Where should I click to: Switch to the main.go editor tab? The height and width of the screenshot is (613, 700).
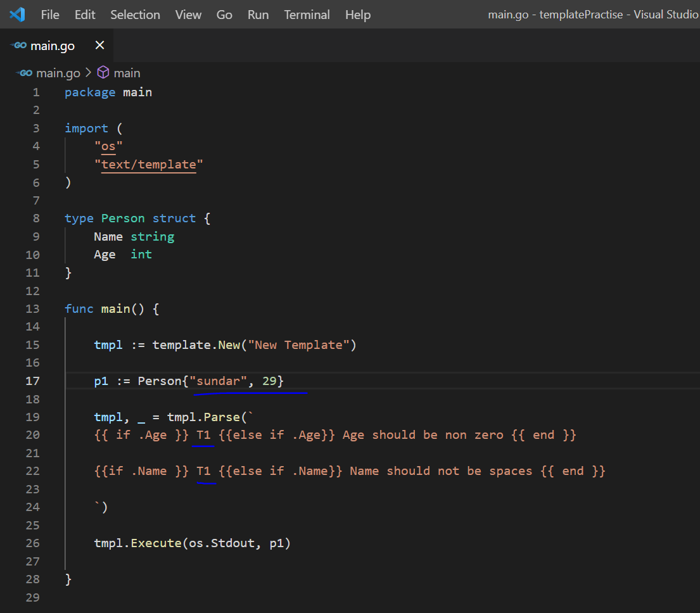(x=53, y=45)
